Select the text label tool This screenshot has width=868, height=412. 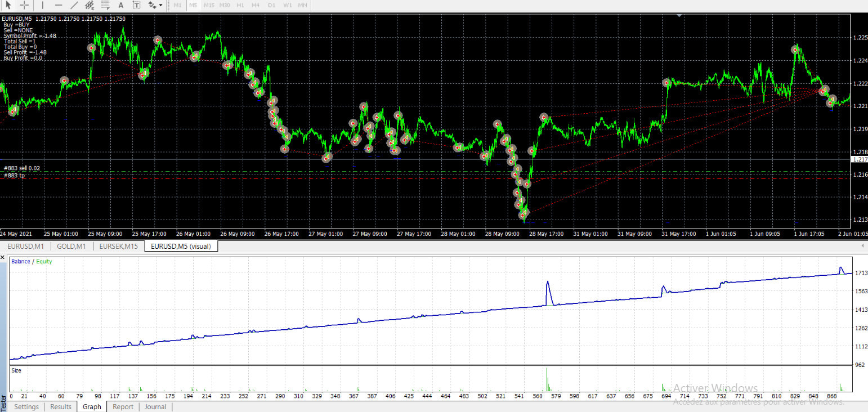136,6
